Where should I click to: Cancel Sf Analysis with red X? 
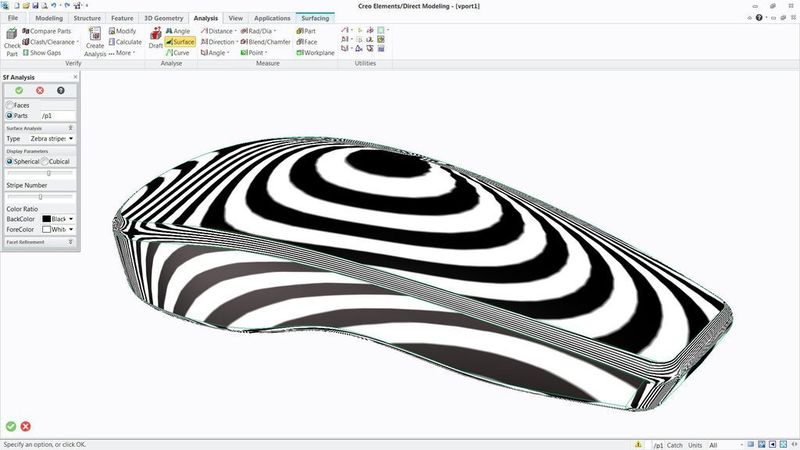40,90
